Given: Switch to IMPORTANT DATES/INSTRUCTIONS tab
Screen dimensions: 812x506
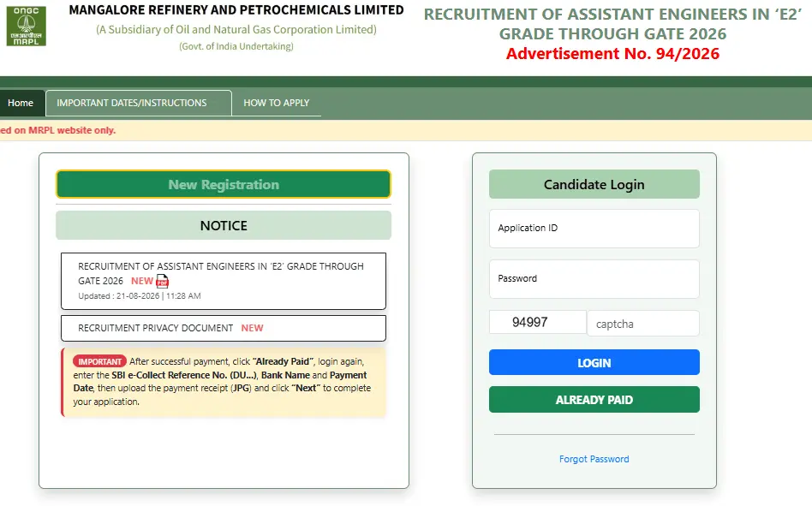Looking at the screenshot, I should (139, 103).
